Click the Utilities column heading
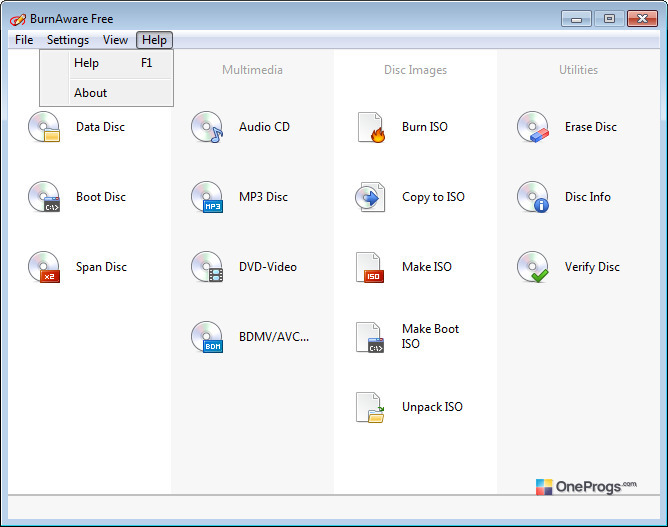668x527 pixels. [579, 70]
